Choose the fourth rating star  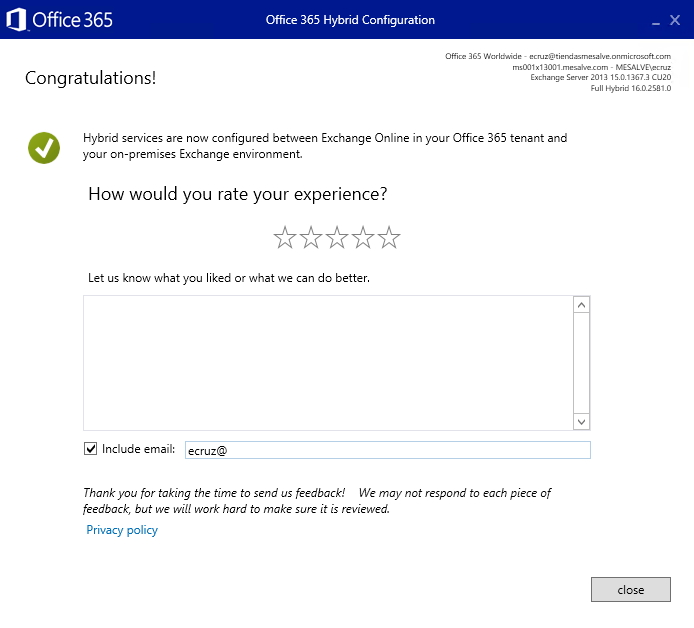(x=363, y=238)
